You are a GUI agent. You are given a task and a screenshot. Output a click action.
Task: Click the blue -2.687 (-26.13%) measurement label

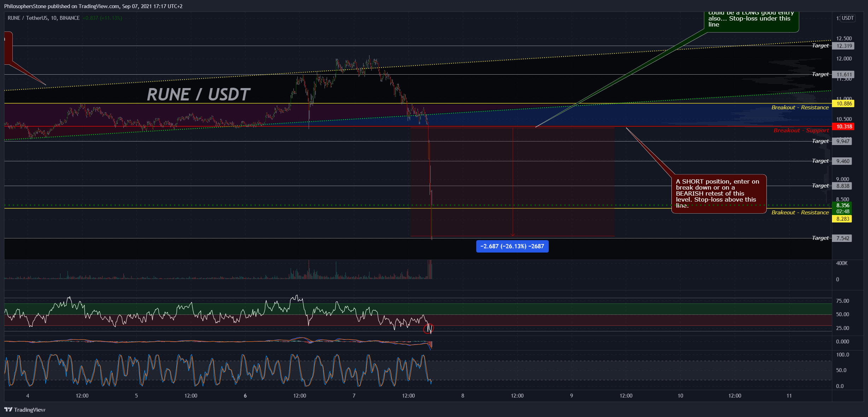coord(512,246)
